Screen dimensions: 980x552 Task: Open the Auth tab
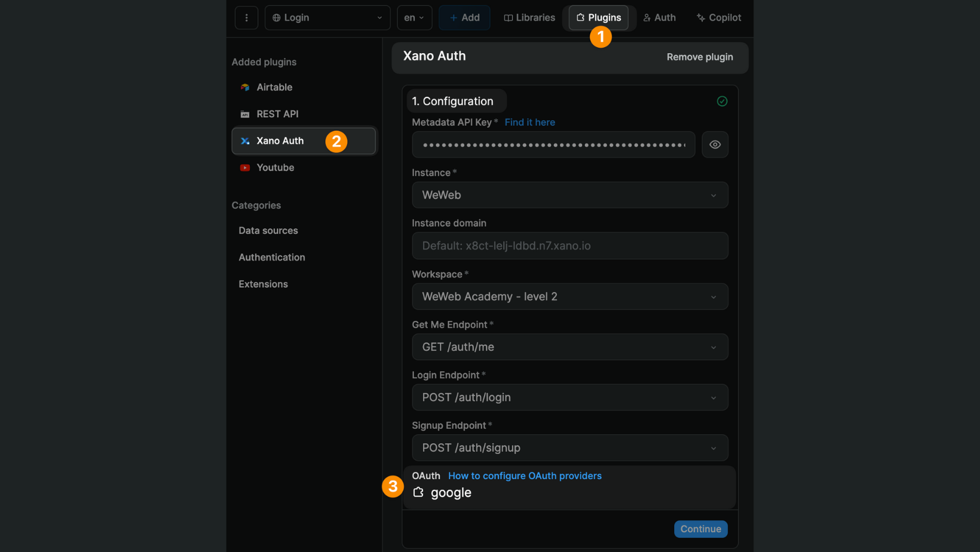click(x=660, y=17)
